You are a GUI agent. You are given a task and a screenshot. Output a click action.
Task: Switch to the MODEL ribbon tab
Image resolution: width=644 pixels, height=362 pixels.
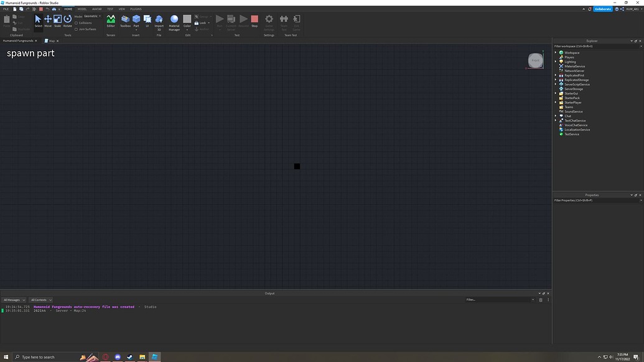pyautogui.click(x=82, y=9)
